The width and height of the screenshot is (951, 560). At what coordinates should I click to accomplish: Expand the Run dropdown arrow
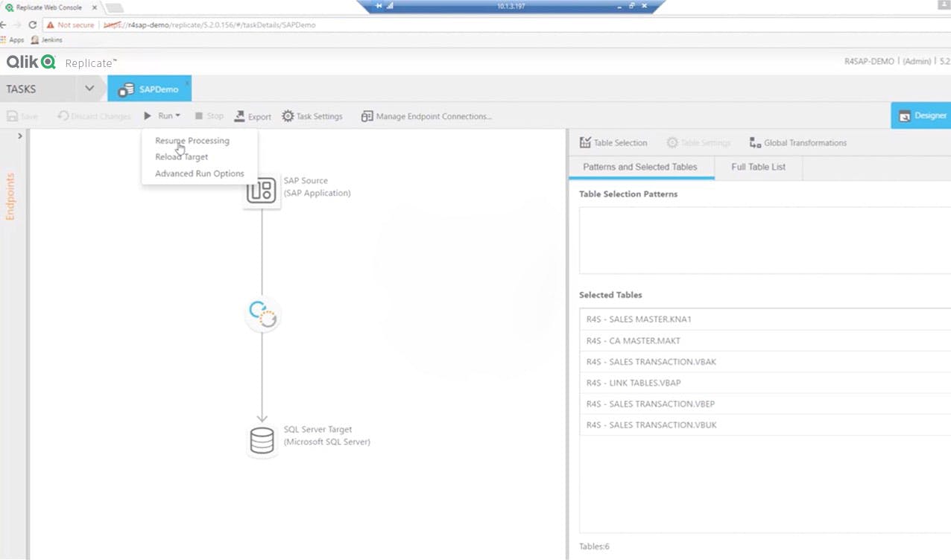[x=177, y=115]
